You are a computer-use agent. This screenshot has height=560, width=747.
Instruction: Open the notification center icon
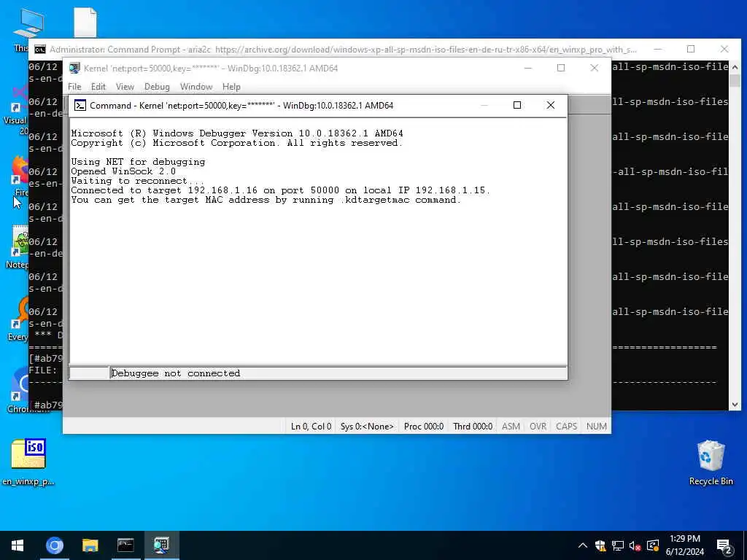[724, 546]
